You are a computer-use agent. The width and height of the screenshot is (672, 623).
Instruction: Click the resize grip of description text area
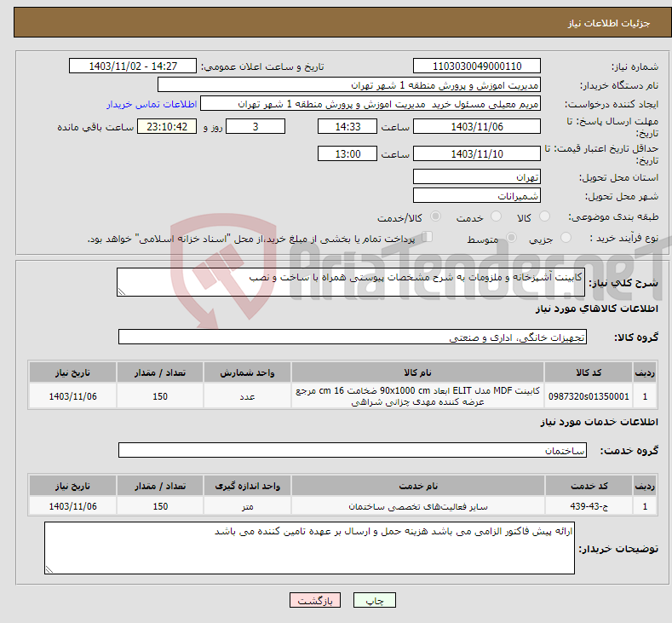coord(122,291)
